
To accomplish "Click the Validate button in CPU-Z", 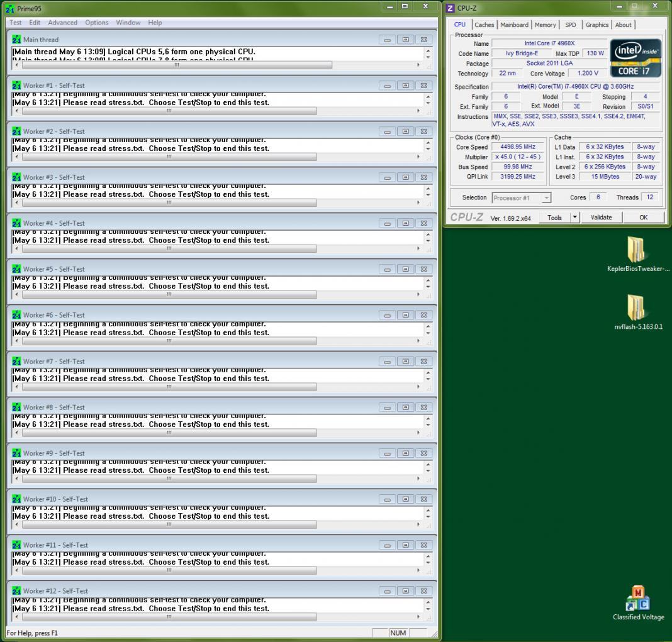I will [602, 218].
